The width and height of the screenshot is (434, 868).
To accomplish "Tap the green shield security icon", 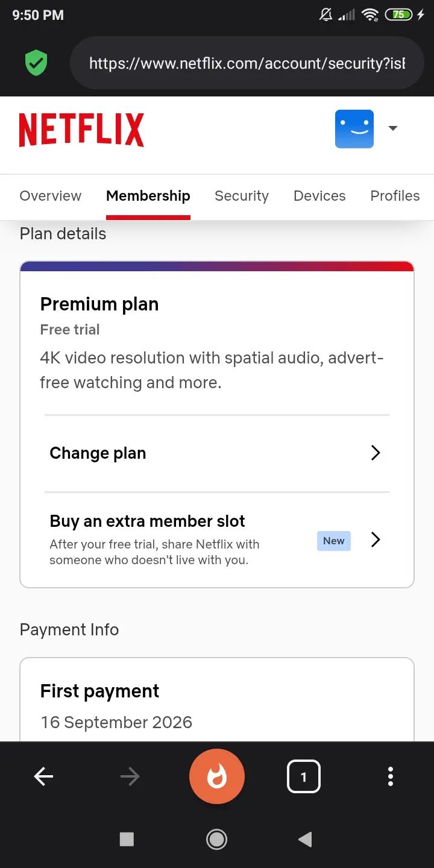I will click(36, 63).
